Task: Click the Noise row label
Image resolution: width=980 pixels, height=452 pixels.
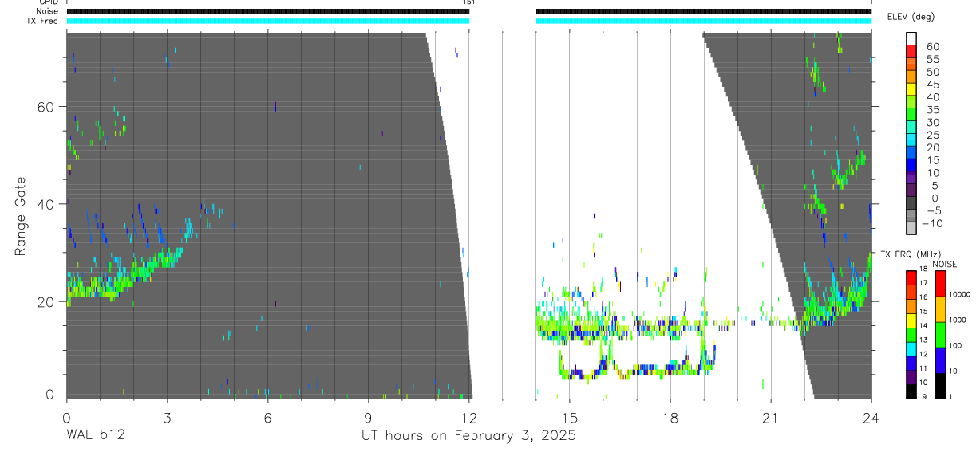Action: [x=48, y=11]
